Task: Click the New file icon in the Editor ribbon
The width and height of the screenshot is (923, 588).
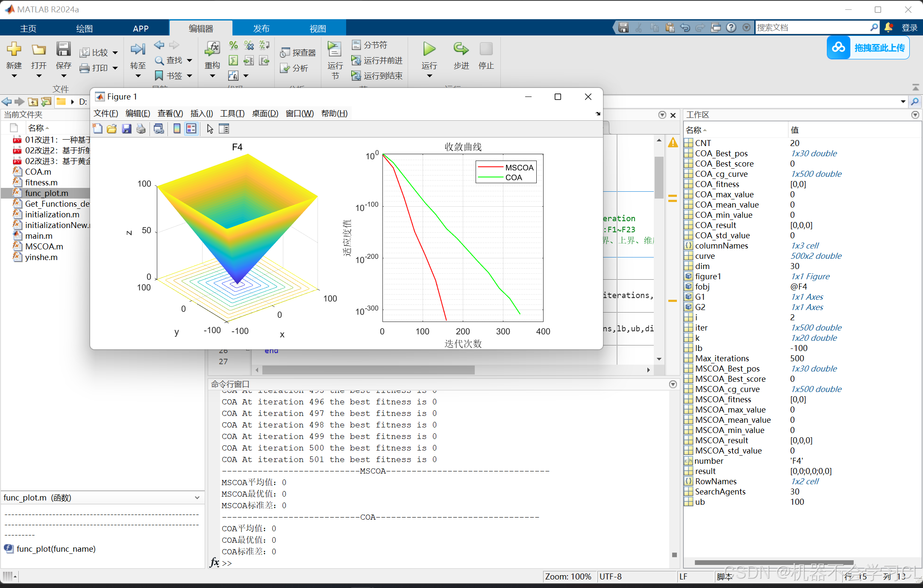Action: (x=14, y=50)
